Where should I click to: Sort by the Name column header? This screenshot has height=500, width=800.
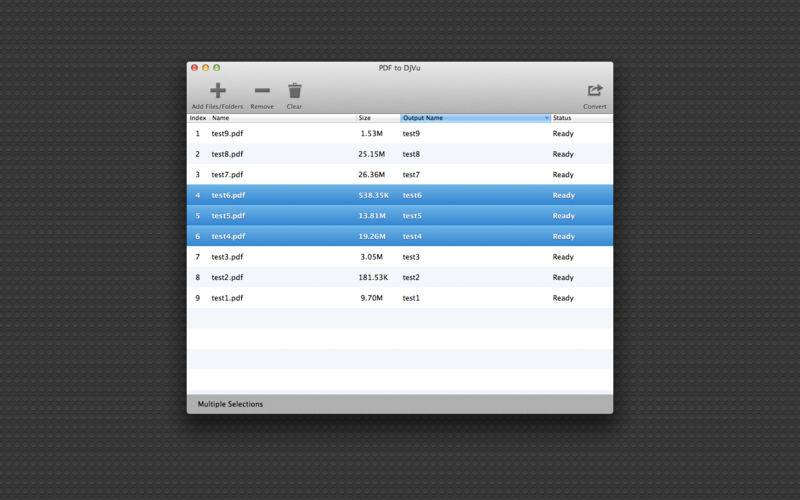coord(283,118)
